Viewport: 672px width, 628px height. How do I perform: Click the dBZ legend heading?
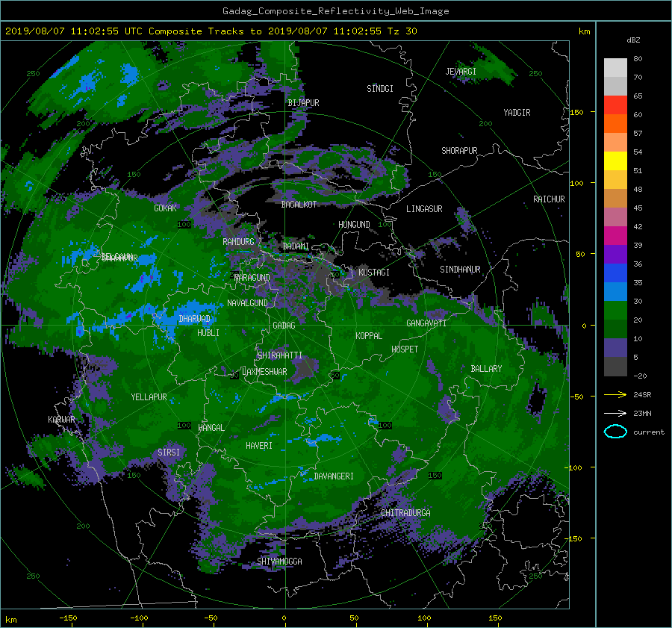click(x=633, y=40)
